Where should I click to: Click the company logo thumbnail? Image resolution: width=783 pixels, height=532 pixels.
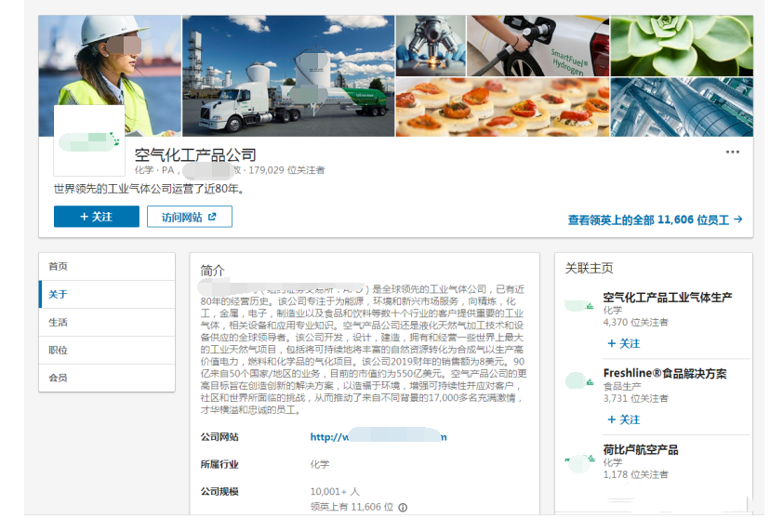[89, 140]
